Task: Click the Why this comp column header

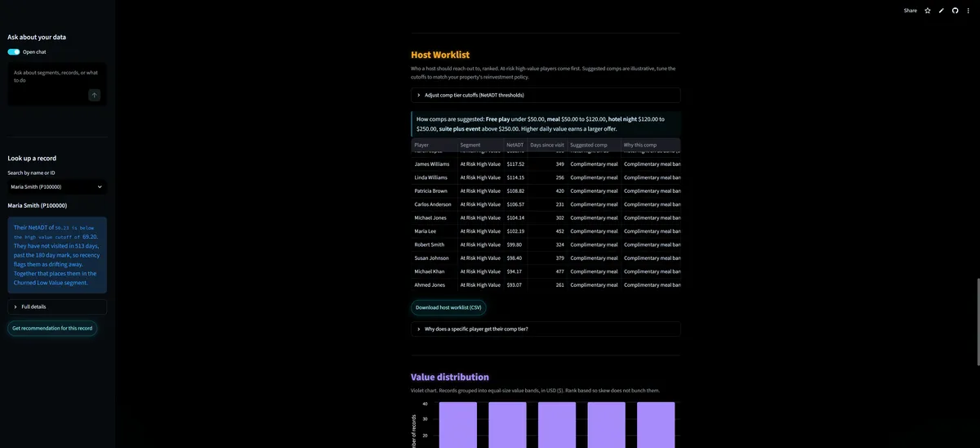Action: 651,145
